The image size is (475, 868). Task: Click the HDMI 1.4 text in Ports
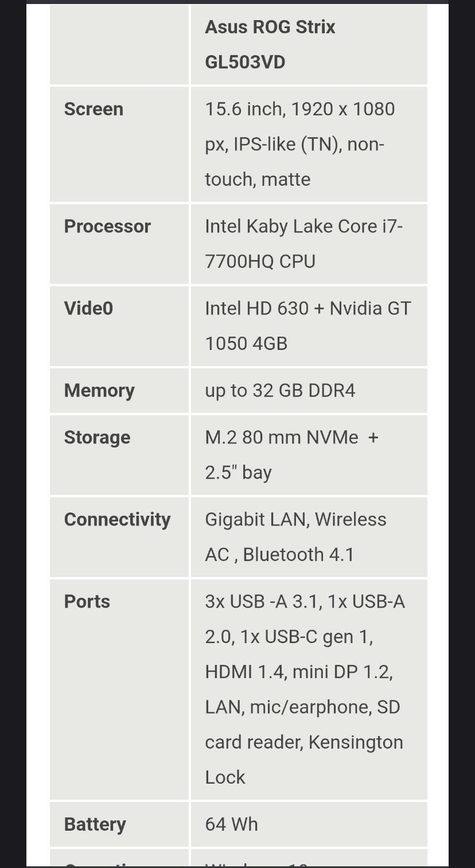(245, 672)
